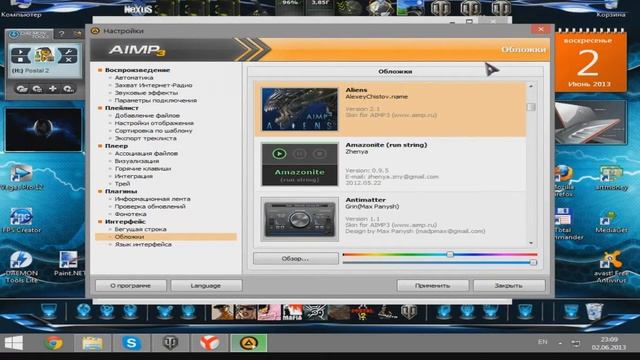Image resolution: width=640 pixels, height=360 pixels.
Task: Open Экспорт треклиста settings item
Action: coord(145,138)
